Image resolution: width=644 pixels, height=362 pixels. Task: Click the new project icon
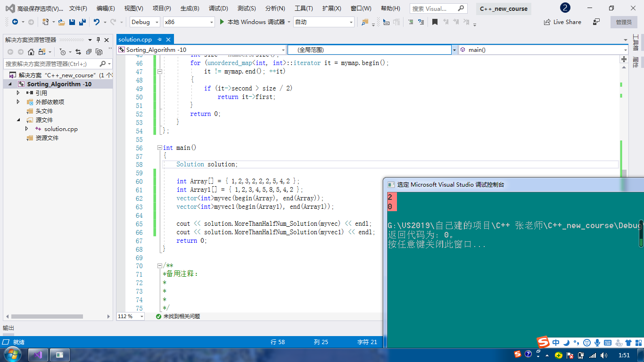pyautogui.click(x=46, y=22)
